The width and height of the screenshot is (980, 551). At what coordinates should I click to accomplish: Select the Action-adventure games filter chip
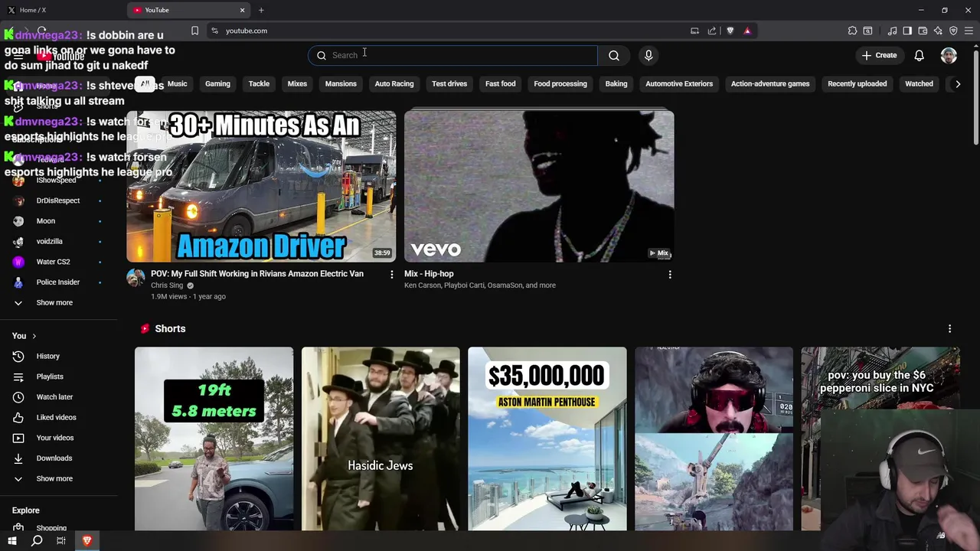tap(770, 84)
